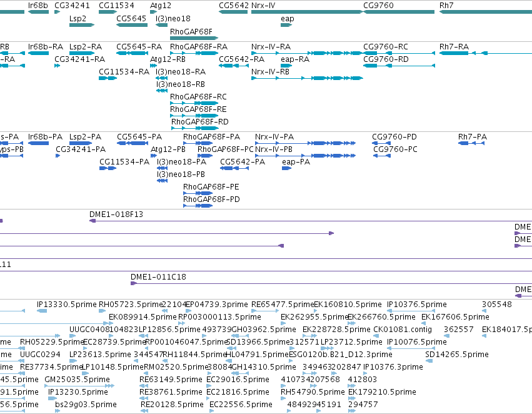Open the Nrx-IV gene label
Screen dimensions: 532x414
tap(263, 6)
